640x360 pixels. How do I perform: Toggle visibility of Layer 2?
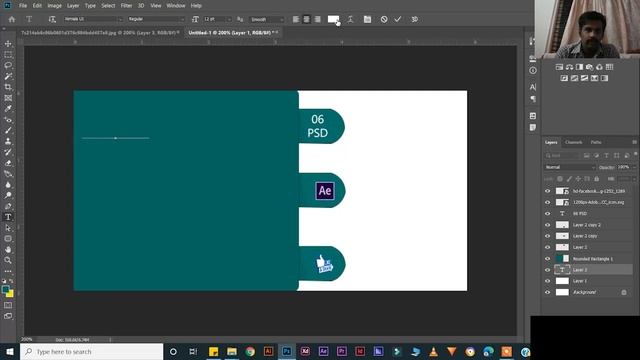coord(548,247)
